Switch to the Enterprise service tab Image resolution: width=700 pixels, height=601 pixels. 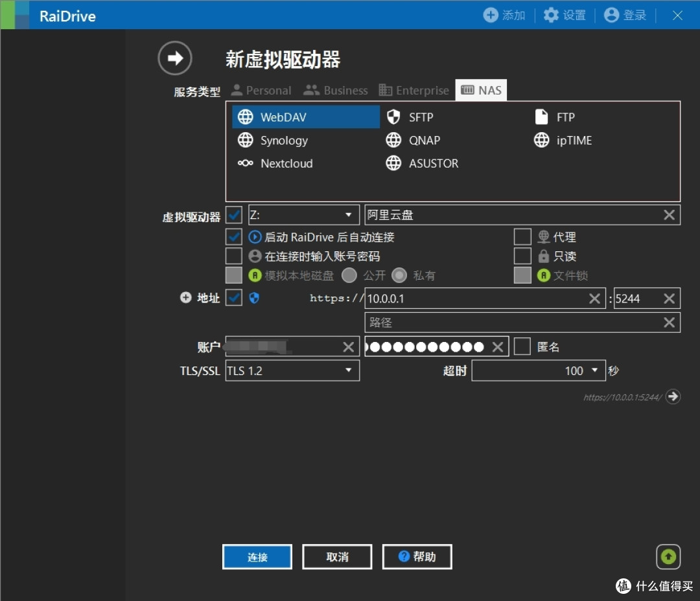tap(414, 91)
